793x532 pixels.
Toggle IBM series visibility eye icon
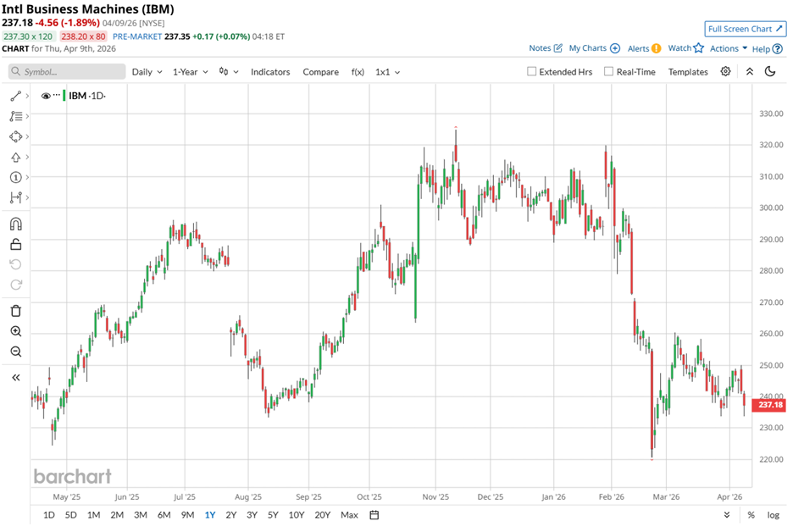(x=46, y=95)
